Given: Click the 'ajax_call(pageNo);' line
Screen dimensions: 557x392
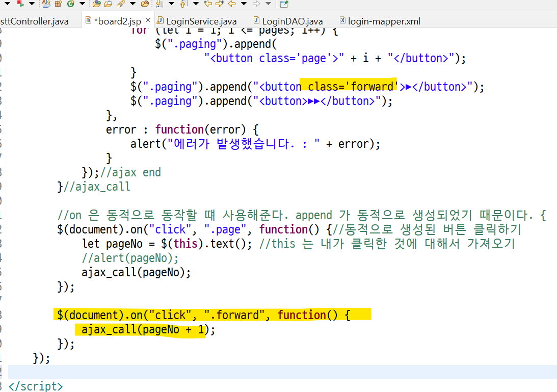Looking at the screenshot, I should coord(136,272).
